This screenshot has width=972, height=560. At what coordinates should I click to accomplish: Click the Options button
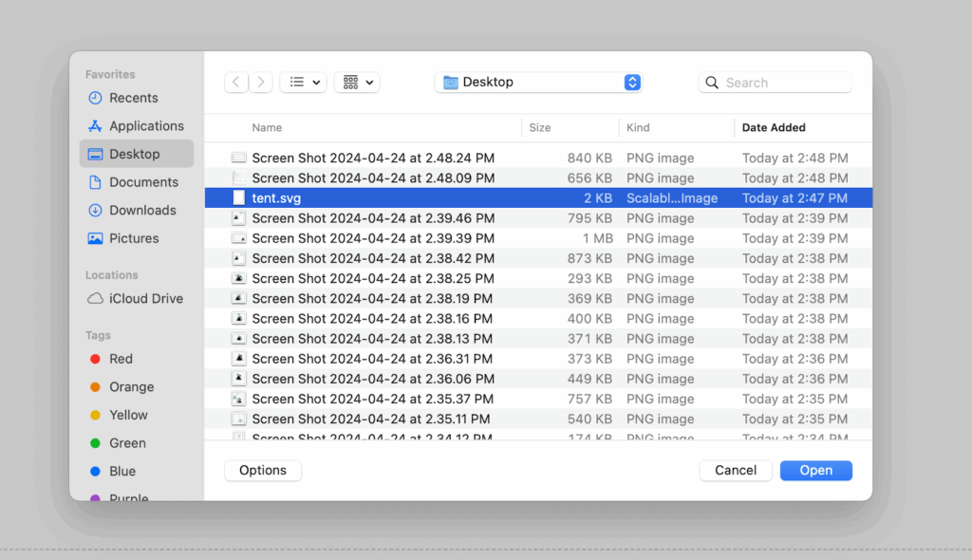(x=263, y=471)
